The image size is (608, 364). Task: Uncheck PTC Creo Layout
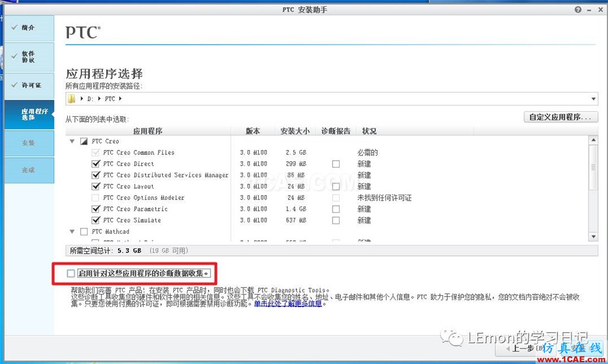coord(96,186)
